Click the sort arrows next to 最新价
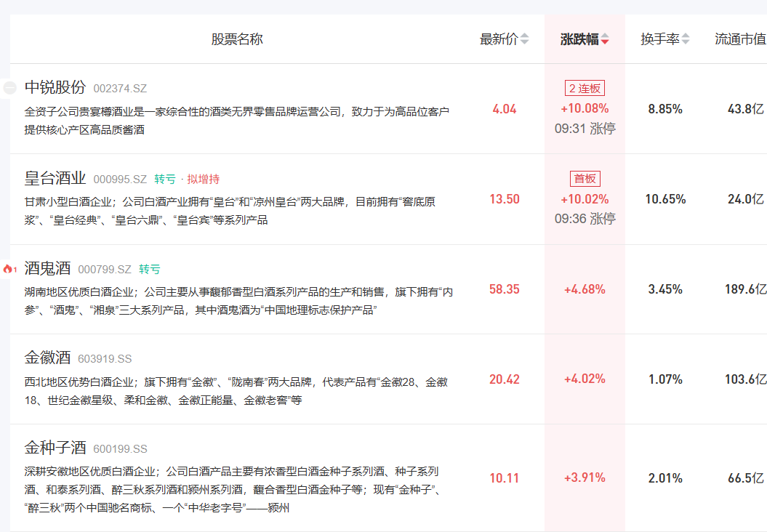Screen dimensions: 767x532 click(525, 39)
